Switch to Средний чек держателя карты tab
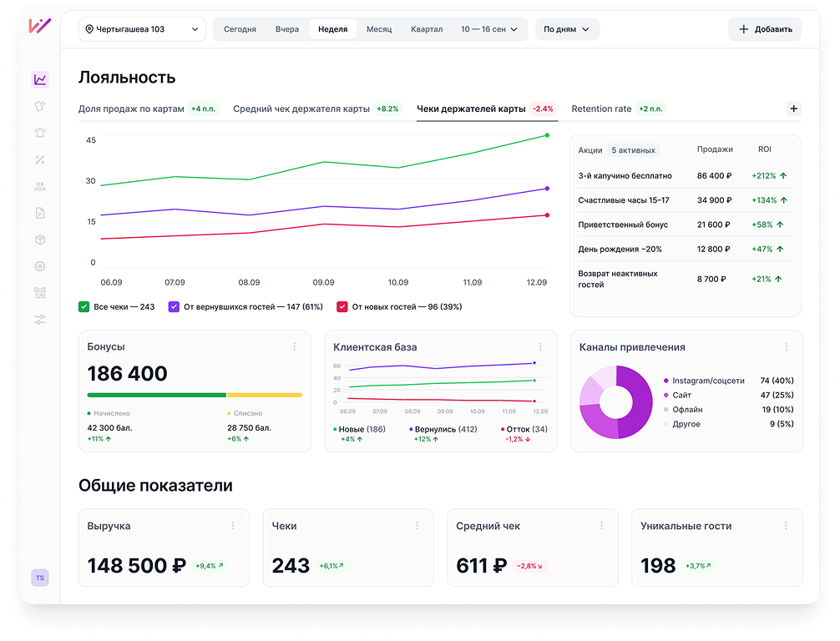Image resolution: width=840 pixels, height=641 pixels. (317, 109)
